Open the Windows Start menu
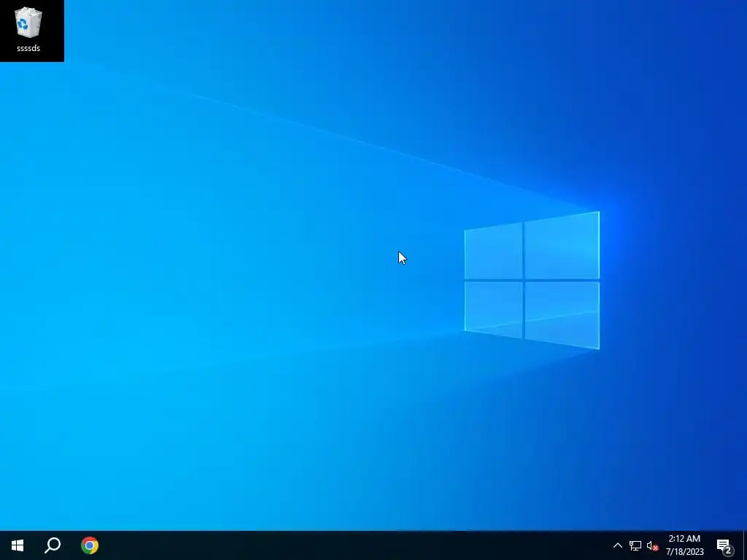This screenshot has height=560, width=747. (x=18, y=545)
